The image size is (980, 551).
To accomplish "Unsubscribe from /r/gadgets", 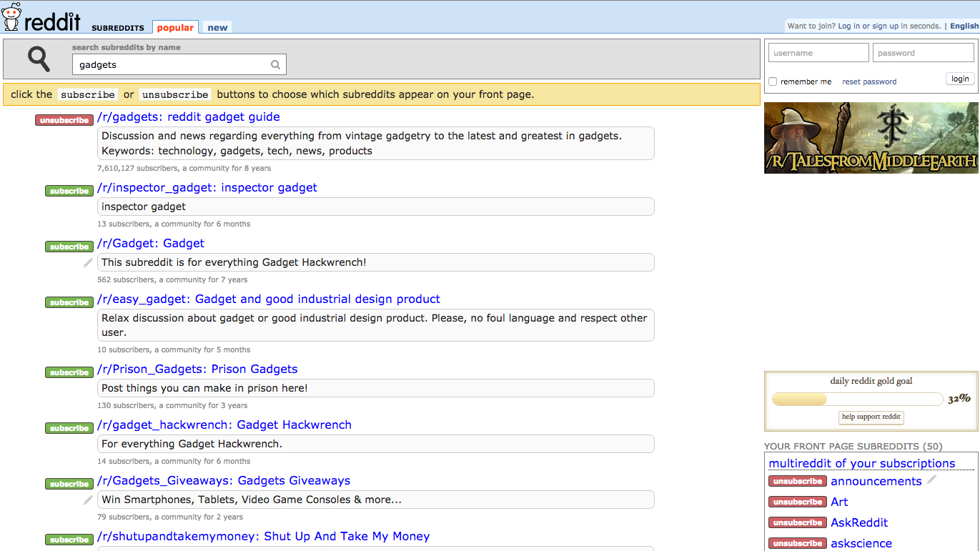I will [64, 120].
